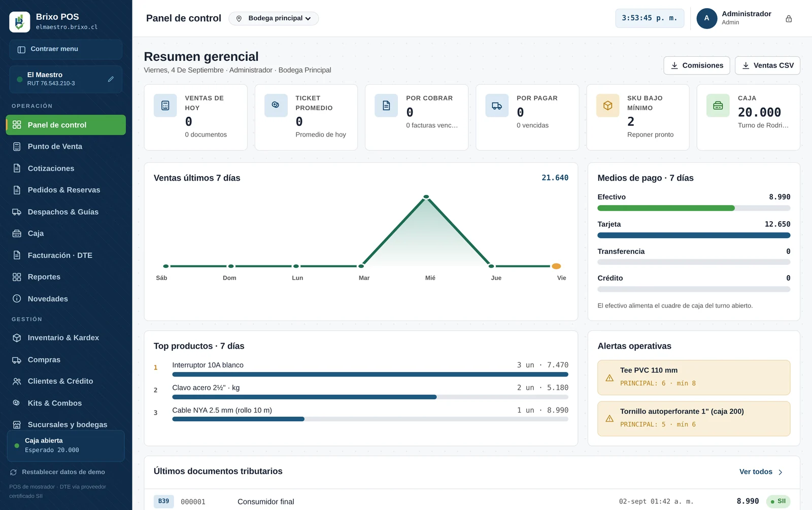The width and height of the screenshot is (812, 510).
Task: Open Pedidos & Reservas section
Action: 65,190
